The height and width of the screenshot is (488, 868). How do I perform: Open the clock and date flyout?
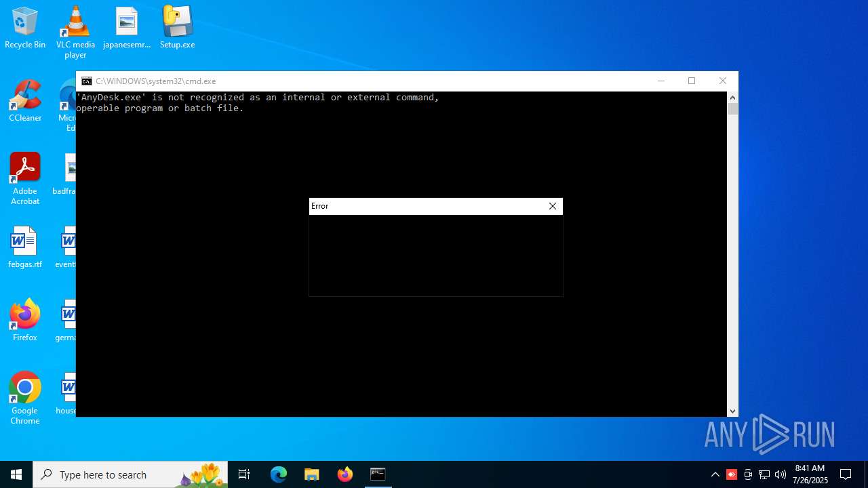tap(810, 474)
